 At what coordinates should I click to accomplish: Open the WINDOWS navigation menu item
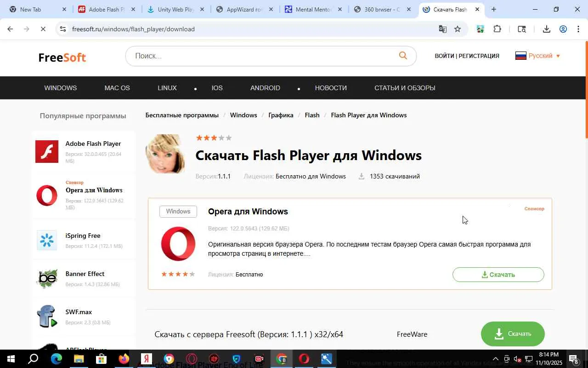point(60,88)
